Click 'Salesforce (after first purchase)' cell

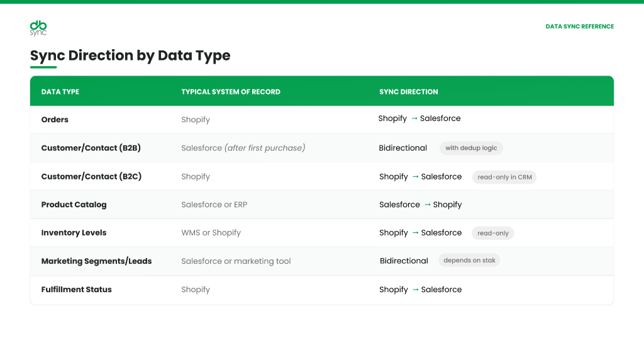(243, 148)
